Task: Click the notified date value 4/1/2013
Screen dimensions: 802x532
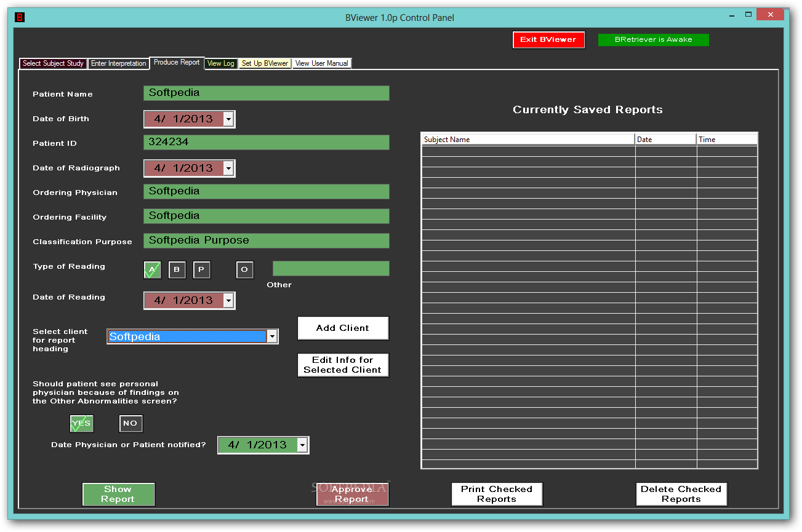Action: pos(257,445)
